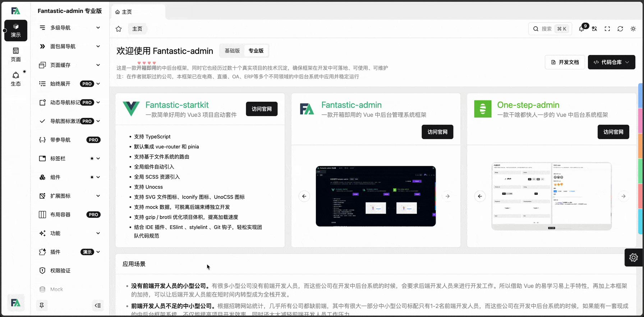
Task: Click the page refresh icon
Action: [x=620, y=29]
